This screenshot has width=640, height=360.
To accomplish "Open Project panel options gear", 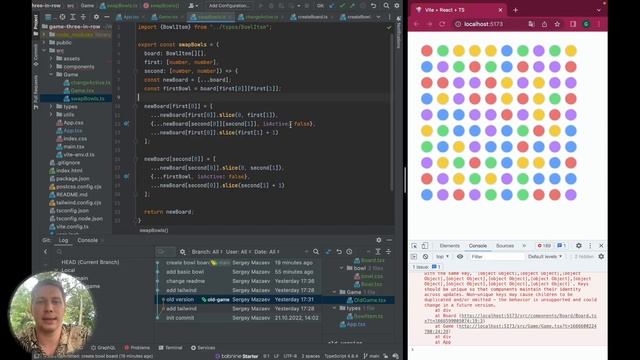I will pos(96,17).
